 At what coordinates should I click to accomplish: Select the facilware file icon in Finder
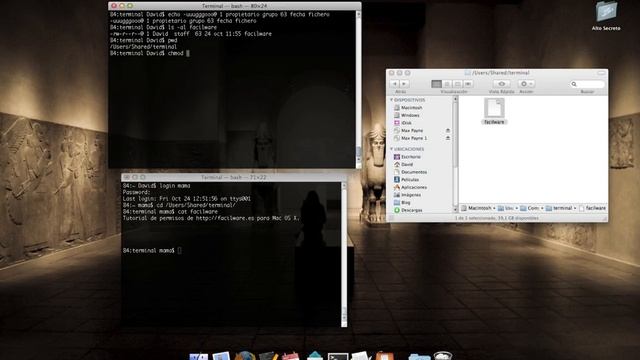coord(494,108)
